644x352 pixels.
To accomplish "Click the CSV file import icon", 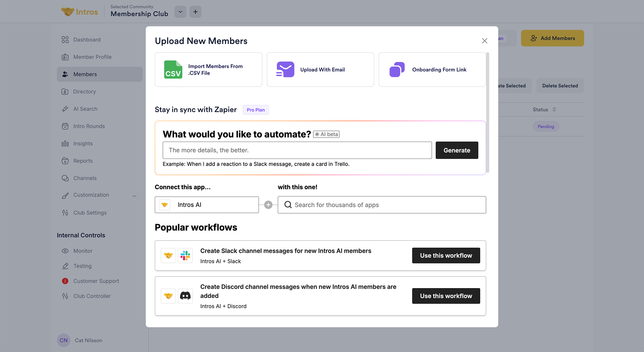I will click(x=173, y=70).
